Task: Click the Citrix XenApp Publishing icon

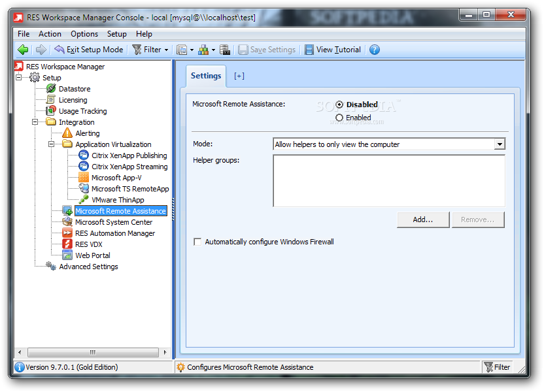Action: click(84, 155)
